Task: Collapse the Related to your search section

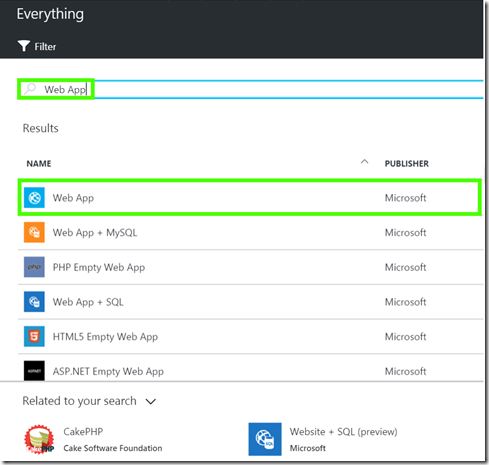Action: tap(151, 402)
